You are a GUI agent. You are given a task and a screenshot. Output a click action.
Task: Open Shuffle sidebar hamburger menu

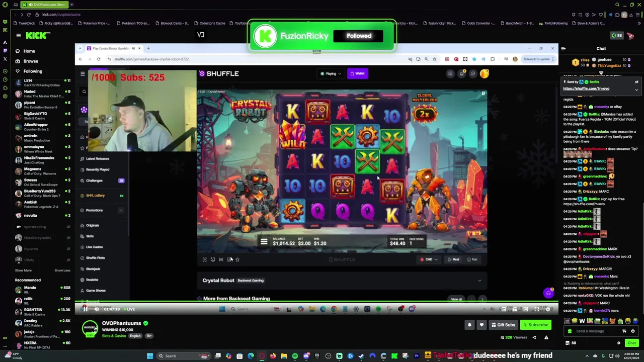(83, 74)
